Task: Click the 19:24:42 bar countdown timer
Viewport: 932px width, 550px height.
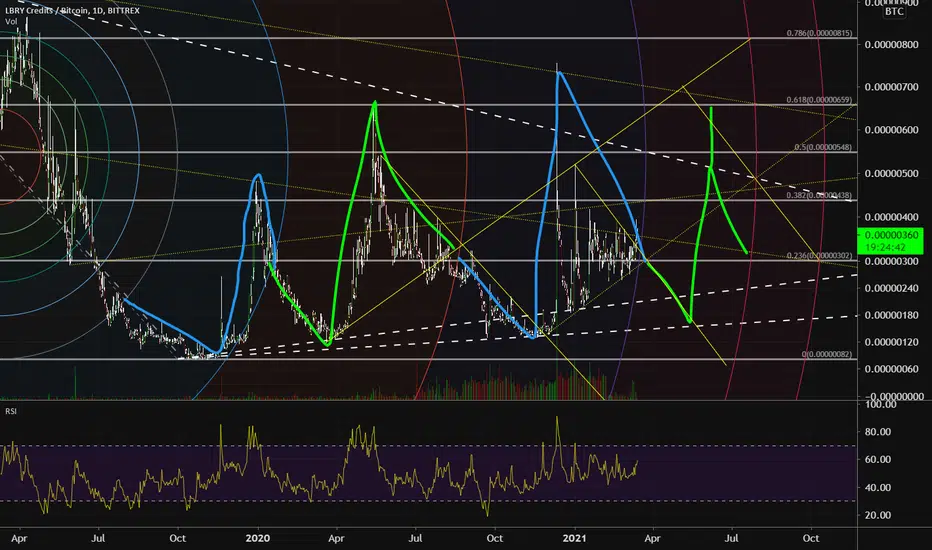Action: coord(886,247)
